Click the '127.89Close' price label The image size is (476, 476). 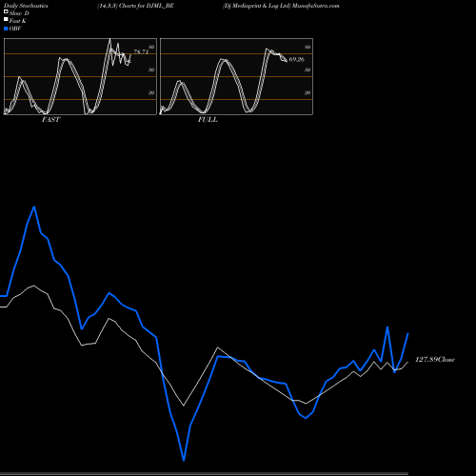coord(435,360)
